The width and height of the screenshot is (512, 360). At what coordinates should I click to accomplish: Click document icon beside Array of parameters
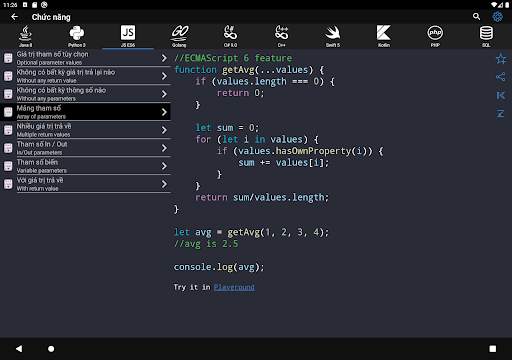8,112
